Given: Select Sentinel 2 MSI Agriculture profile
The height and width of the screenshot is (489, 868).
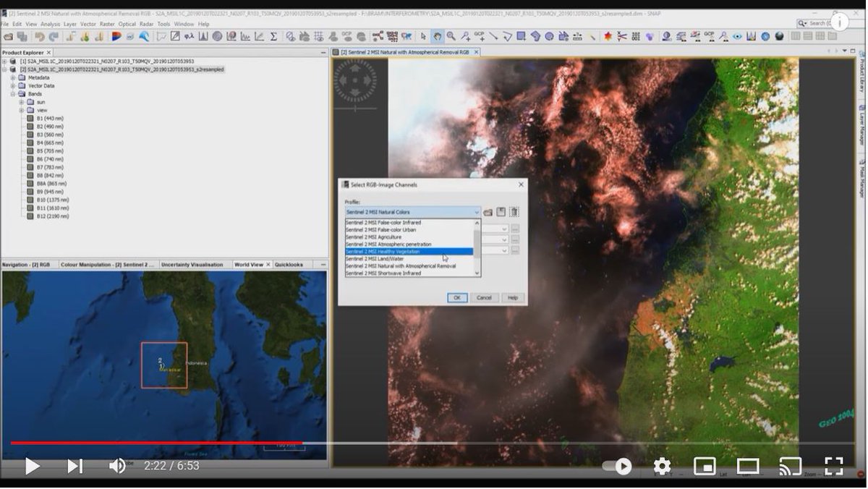Looking at the screenshot, I should pyautogui.click(x=409, y=237).
